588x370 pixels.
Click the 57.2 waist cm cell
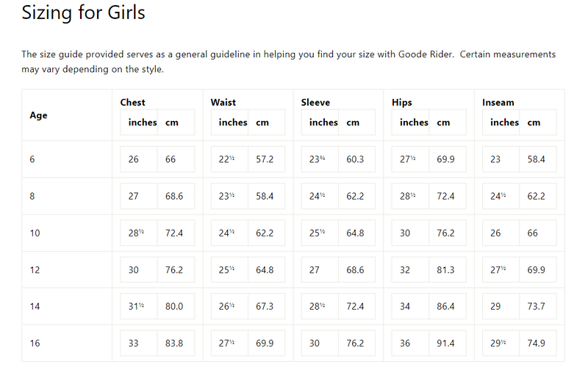pos(266,159)
